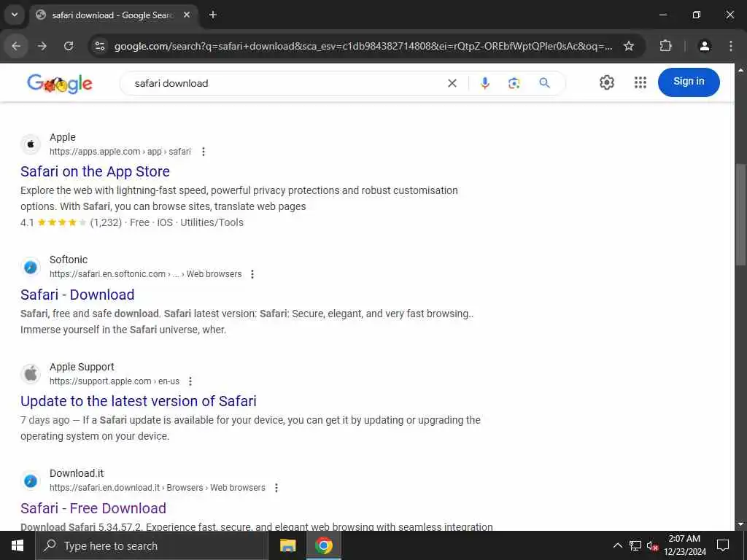Open the Safari - Free Download link
747x560 pixels.
[93, 508]
